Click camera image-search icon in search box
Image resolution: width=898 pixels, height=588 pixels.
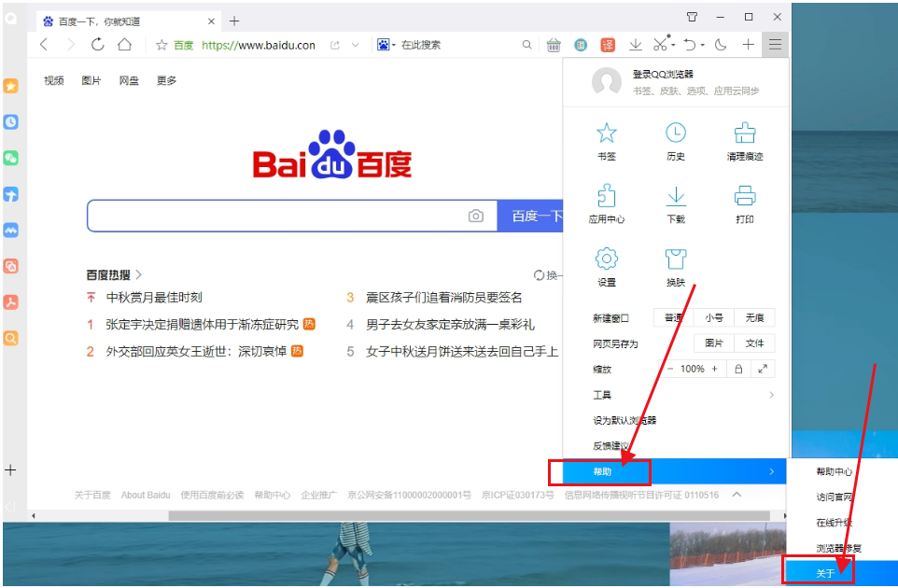coord(476,216)
